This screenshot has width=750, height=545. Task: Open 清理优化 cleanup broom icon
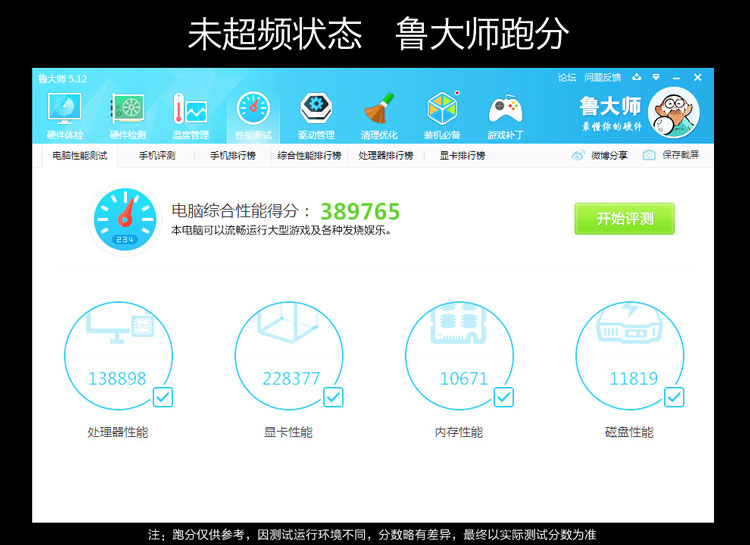pyautogui.click(x=379, y=109)
